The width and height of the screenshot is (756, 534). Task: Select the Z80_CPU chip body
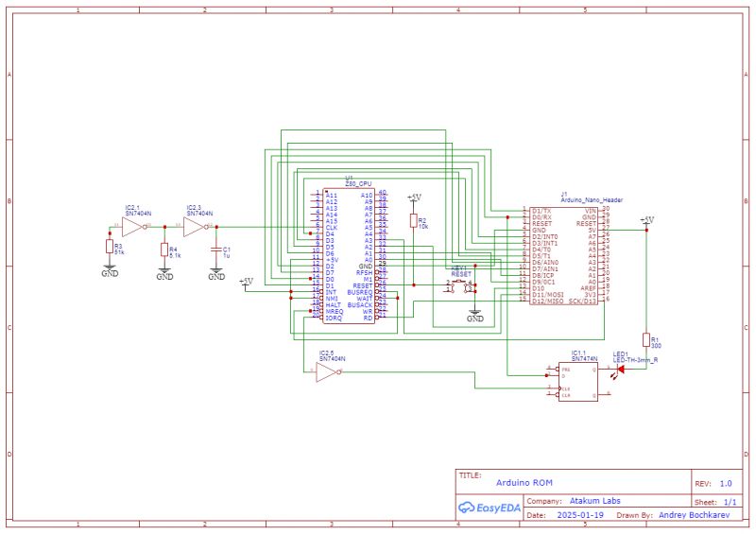click(x=349, y=256)
